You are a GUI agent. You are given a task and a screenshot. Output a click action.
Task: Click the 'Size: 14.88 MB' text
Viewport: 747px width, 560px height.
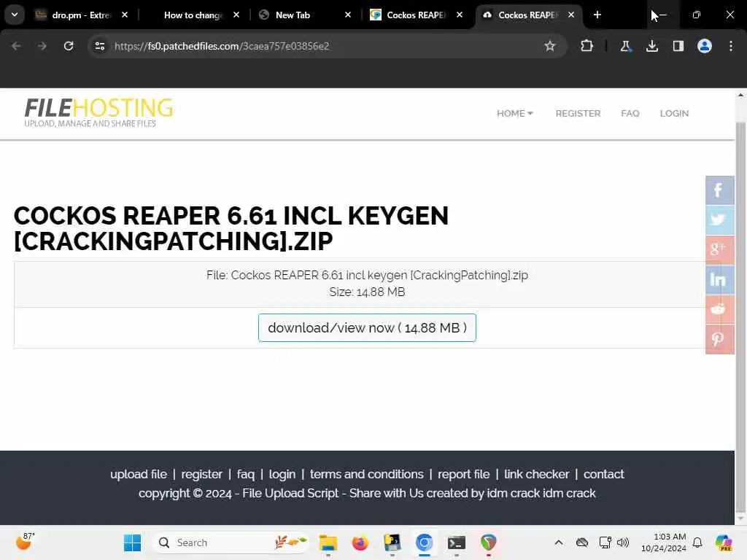367,292
